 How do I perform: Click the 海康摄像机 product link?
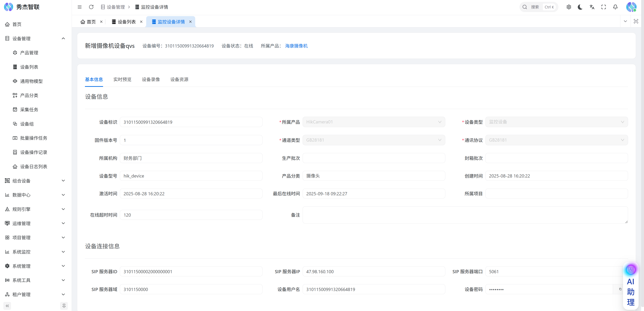(x=296, y=46)
